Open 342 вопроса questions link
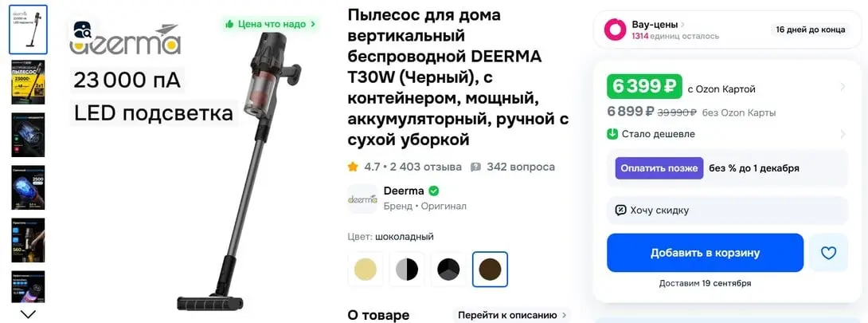Image resolution: width=868 pixels, height=323 pixels. click(x=513, y=167)
